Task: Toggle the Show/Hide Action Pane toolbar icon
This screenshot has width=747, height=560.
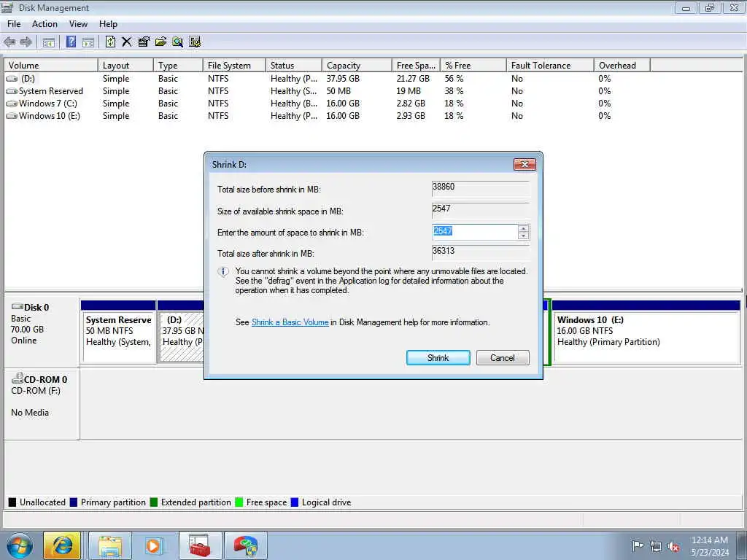Action: [88, 42]
